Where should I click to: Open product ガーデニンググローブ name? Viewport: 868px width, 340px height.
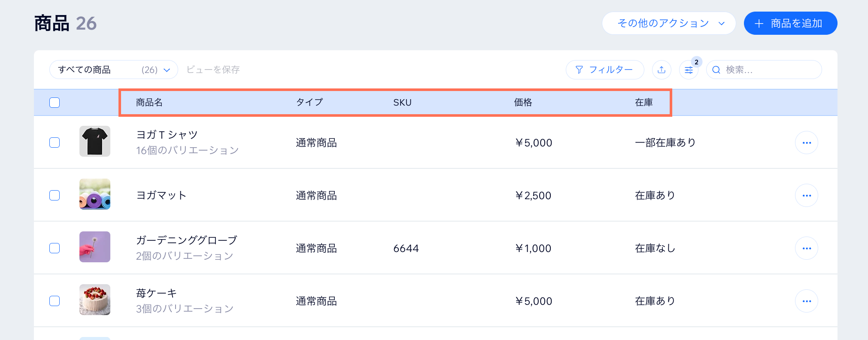click(x=186, y=240)
